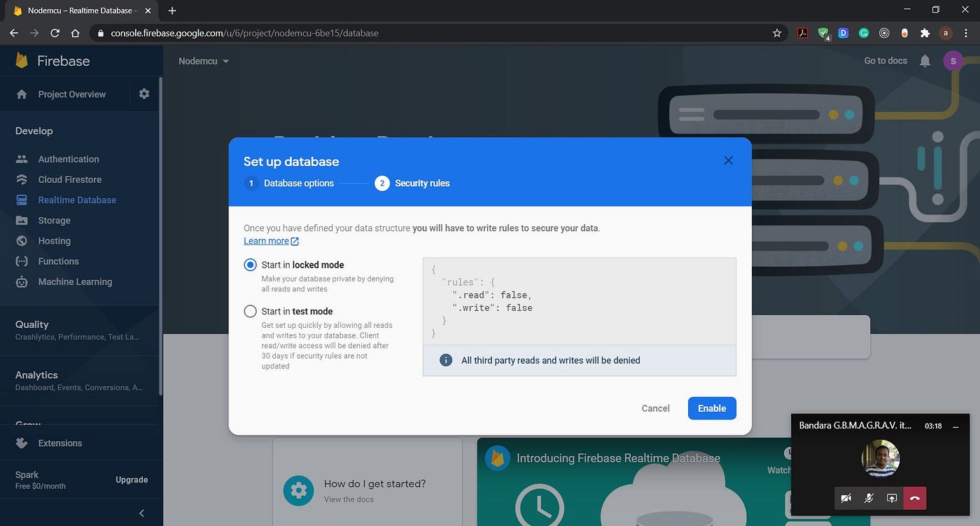Cancel the database setup
The height and width of the screenshot is (526, 980).
[656, 408]
